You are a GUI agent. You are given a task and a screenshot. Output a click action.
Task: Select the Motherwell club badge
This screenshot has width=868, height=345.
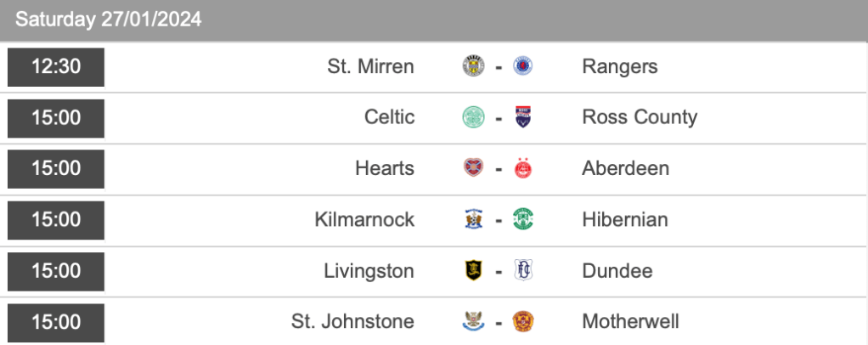click(522, 321)
